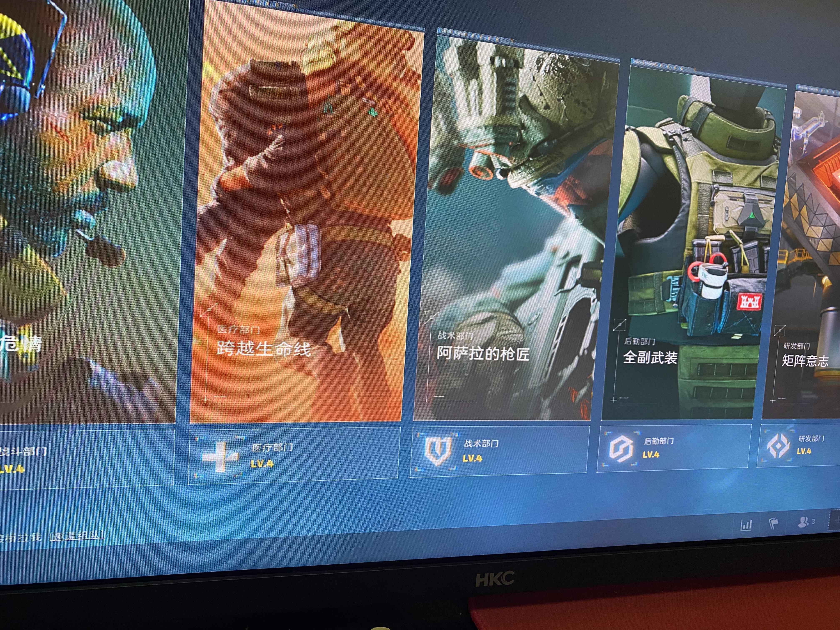Viewport: 840px width, 630px height.
Task: Click the dashed plus add slot button
Action: click(x=835, y=520)
